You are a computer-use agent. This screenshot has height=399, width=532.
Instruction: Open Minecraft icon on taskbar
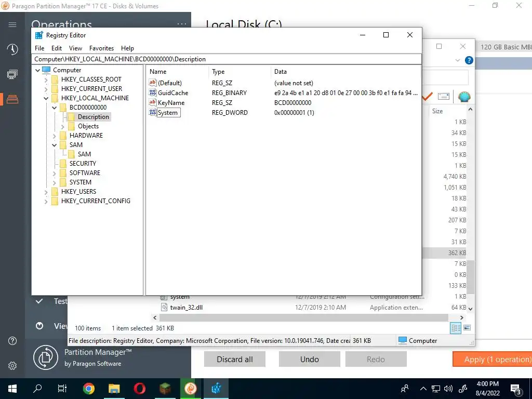(x=165, y=389)
